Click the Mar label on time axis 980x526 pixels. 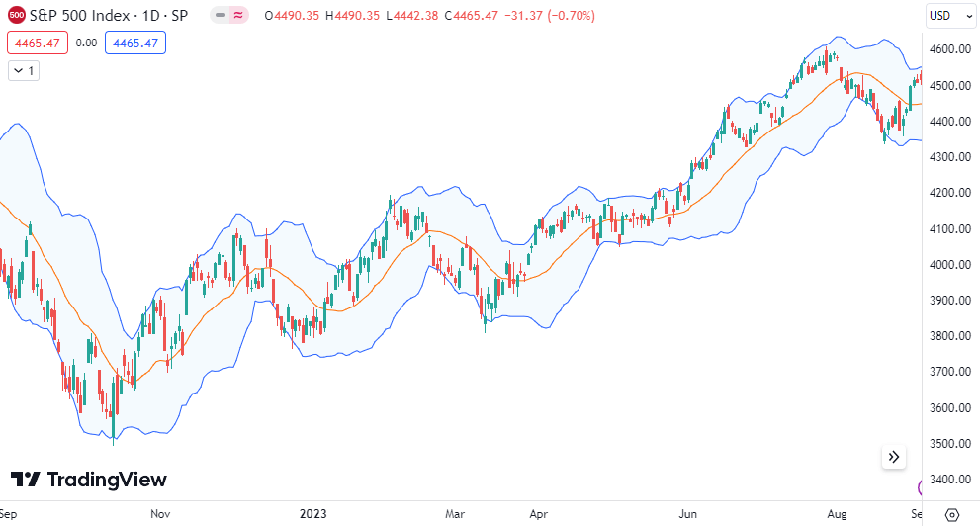(x=455, y=514)
